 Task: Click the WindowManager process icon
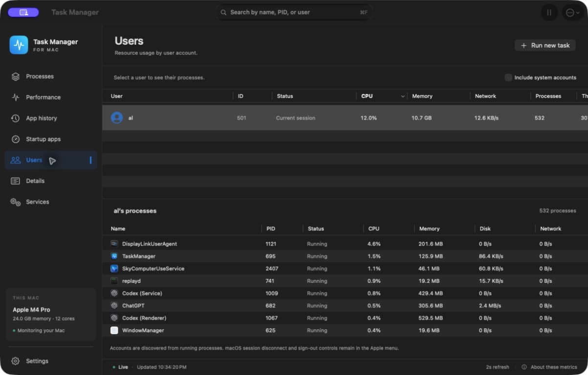pos(114,331)
